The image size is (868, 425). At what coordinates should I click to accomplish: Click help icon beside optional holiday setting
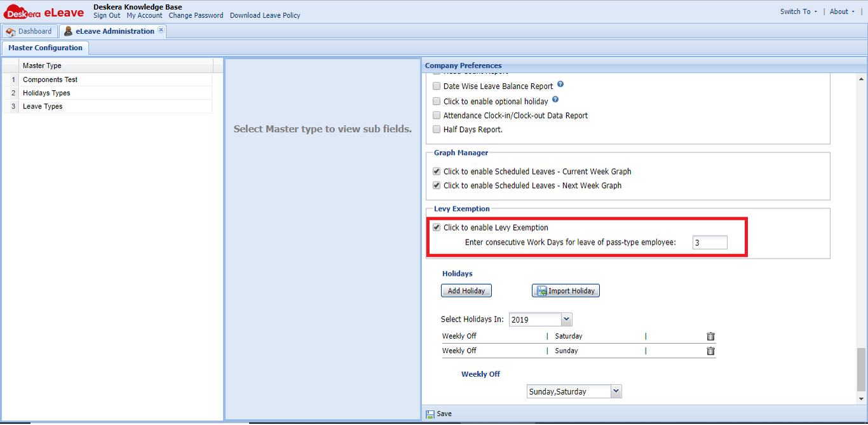pos(555,100)
